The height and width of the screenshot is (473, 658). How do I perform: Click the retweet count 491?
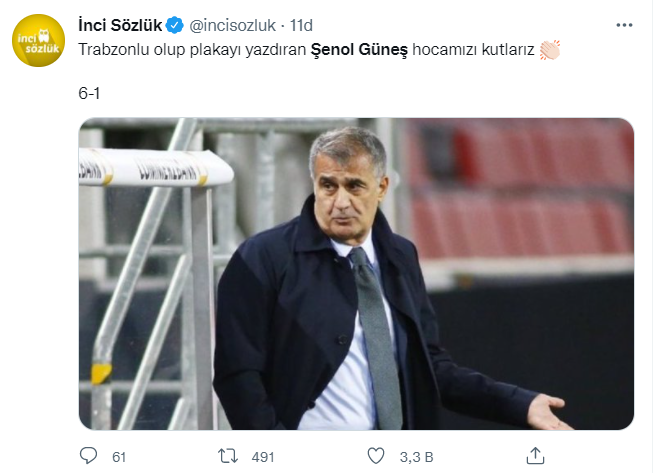click(263, 457)
